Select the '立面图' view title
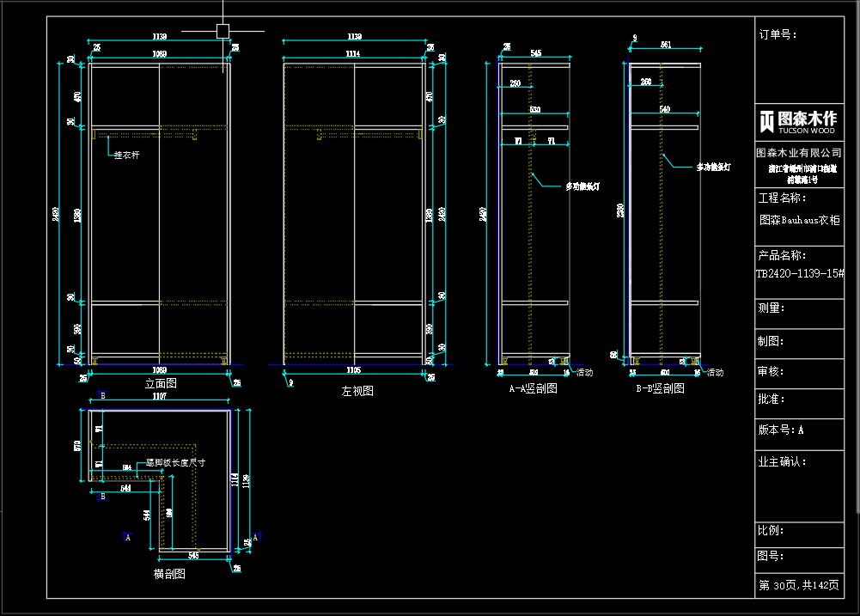The width and height of the screenshot is (860, 616). click(x=161, y=384)
